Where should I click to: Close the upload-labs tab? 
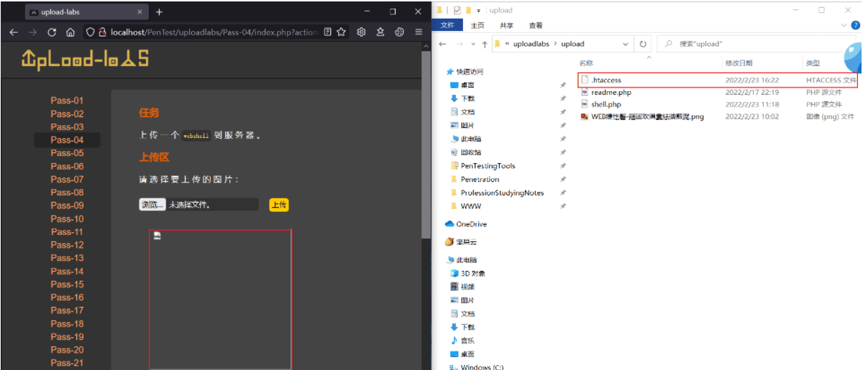pos(140,12)
